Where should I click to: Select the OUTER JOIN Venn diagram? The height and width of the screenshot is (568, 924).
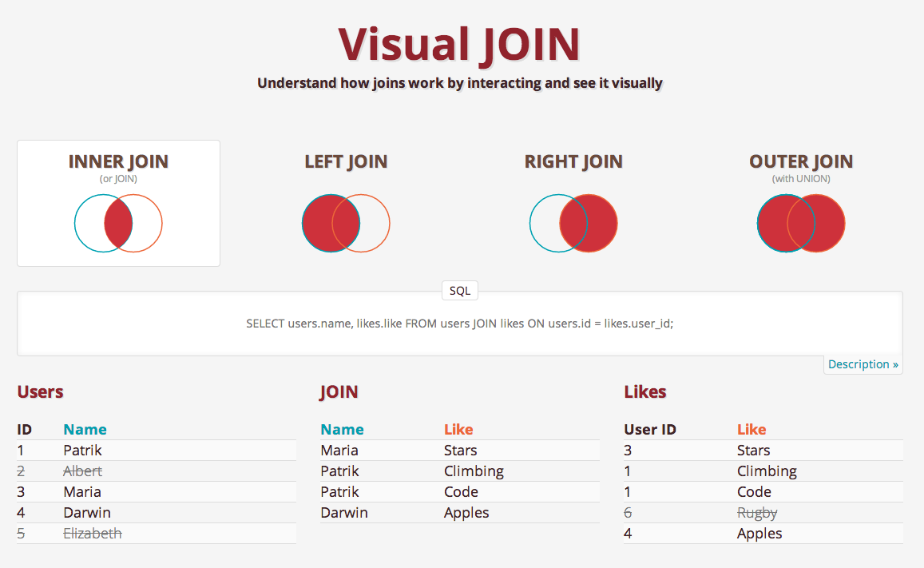[x=801, y=223]
